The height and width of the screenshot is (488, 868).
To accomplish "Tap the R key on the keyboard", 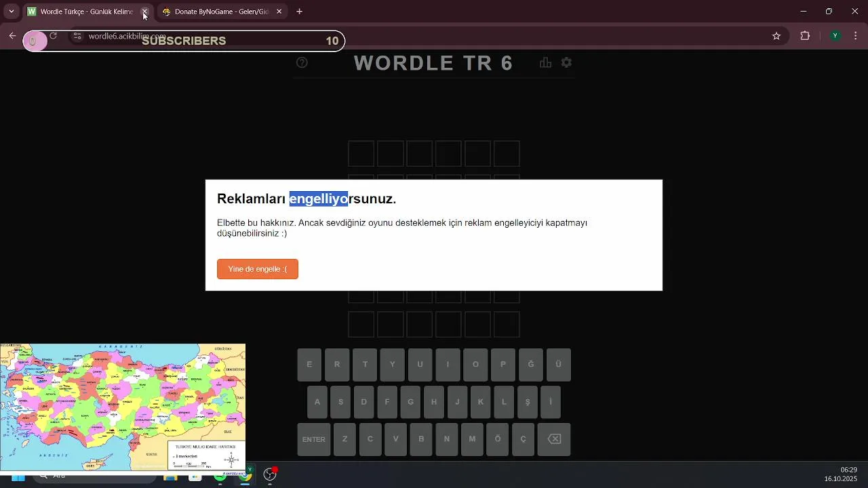I will pos(337,365).
